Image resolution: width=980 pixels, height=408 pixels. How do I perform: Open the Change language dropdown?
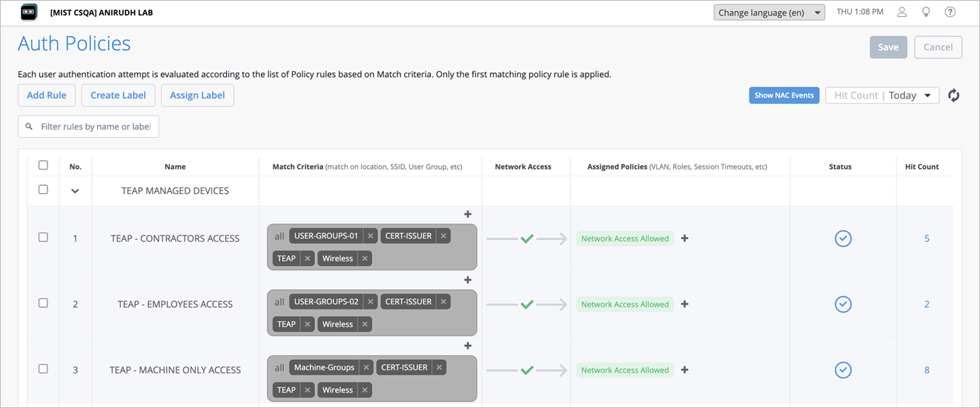[769, 13]
